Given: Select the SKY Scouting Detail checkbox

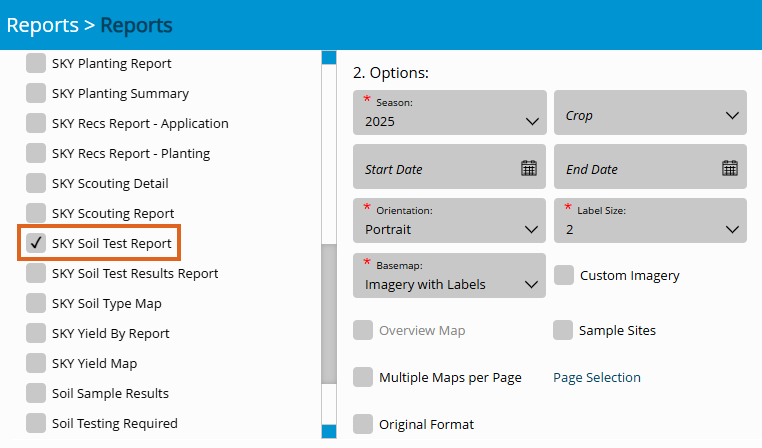Looking at the screenshot, I should [x=36, y=183].
